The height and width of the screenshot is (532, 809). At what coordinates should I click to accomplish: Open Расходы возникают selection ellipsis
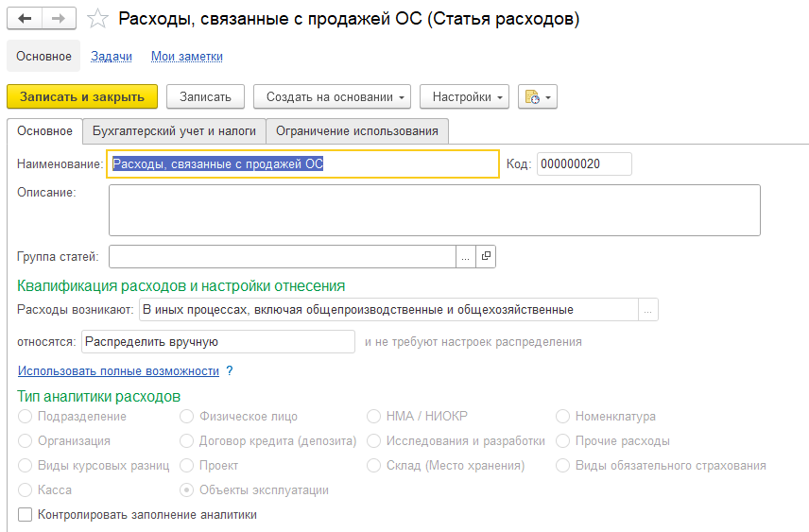648,310
